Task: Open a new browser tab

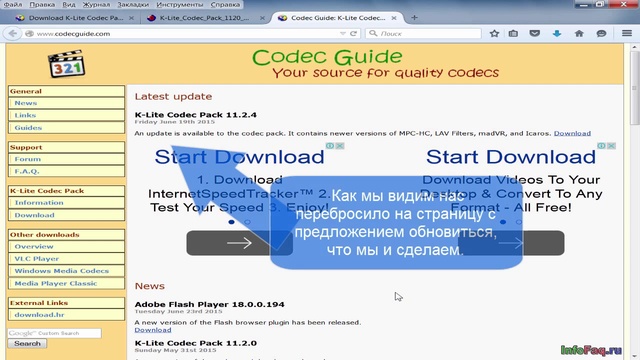Action: (x=414, y=18)
